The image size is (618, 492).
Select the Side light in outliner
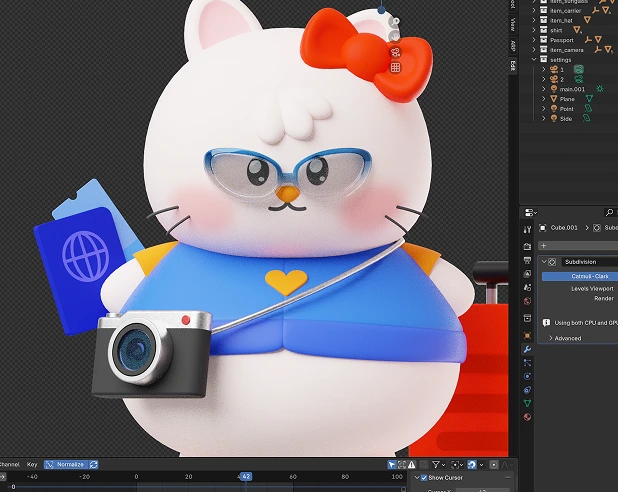(x=566, y=119)
